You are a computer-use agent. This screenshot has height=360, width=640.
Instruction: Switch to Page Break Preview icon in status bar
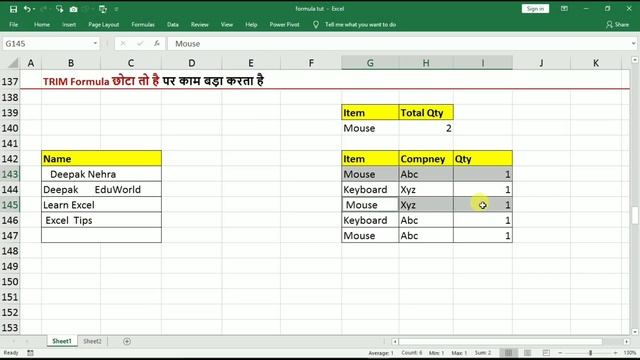pyautogui.click(x=546, y=353)
